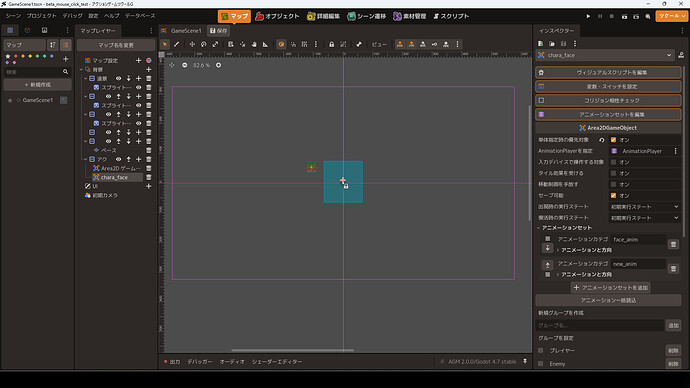
Task: Click アニメーションセットを追加 button
Action: click(612, 288)
